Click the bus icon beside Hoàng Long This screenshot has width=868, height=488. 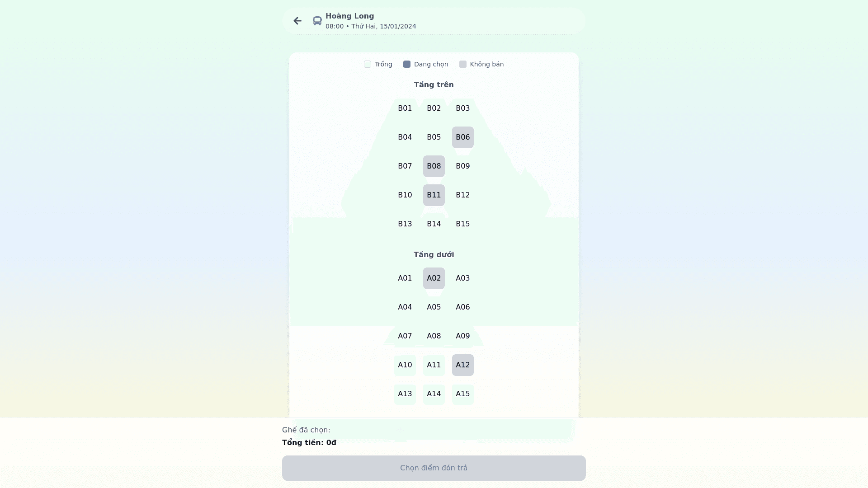pos(317,21)
